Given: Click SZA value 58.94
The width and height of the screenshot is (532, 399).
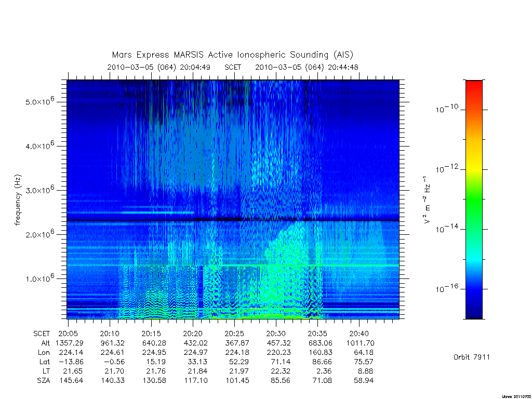Looking at the screenshot, I should (364, 381).
